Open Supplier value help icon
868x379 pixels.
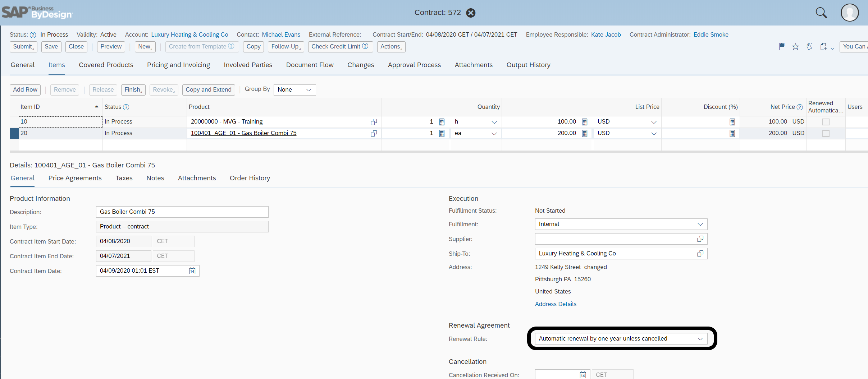click(700, 239)
